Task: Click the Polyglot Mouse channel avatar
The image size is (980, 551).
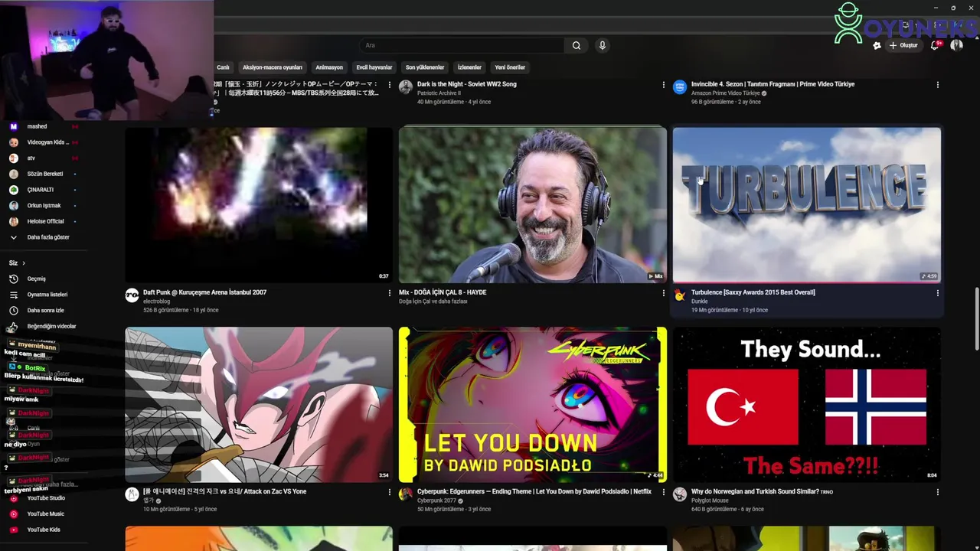Action: pos(680,494)
